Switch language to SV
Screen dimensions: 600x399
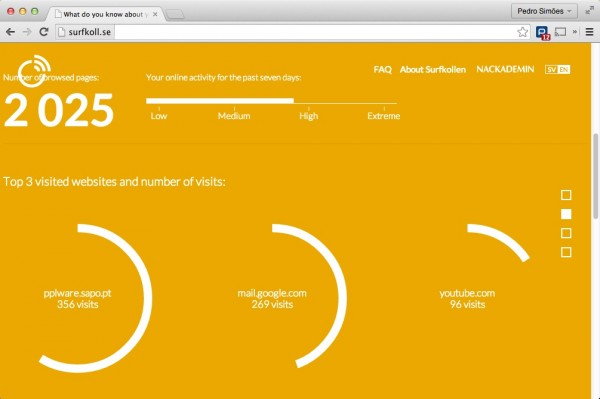coord(552,70)
